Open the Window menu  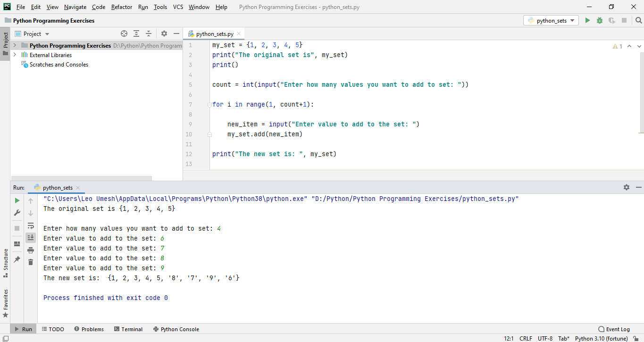click(199, 7)
